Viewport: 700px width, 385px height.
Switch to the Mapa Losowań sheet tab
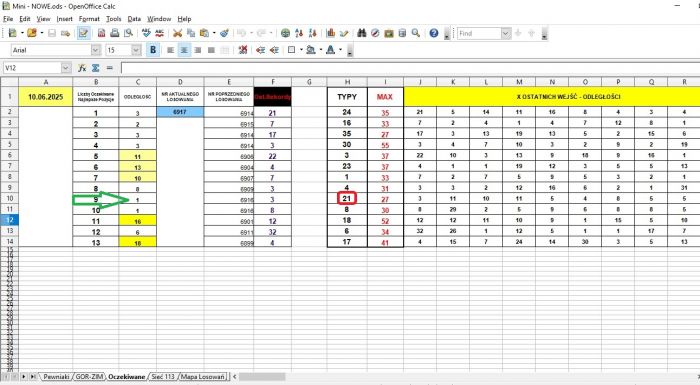[203, 377]
